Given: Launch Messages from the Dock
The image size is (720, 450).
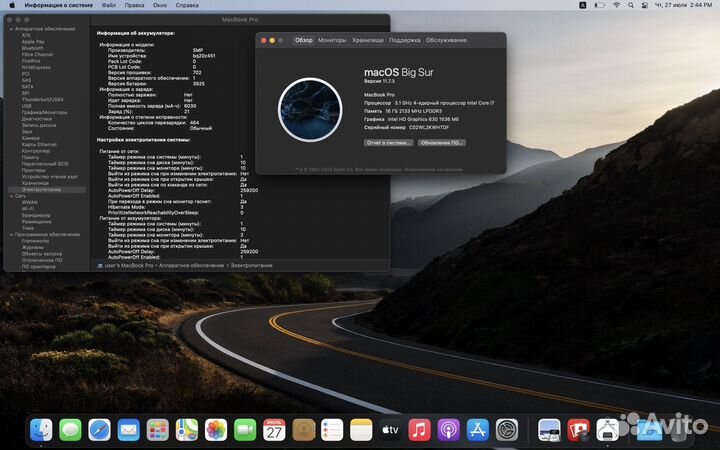Looking at the screenshot, I should (x=70, y=430).
